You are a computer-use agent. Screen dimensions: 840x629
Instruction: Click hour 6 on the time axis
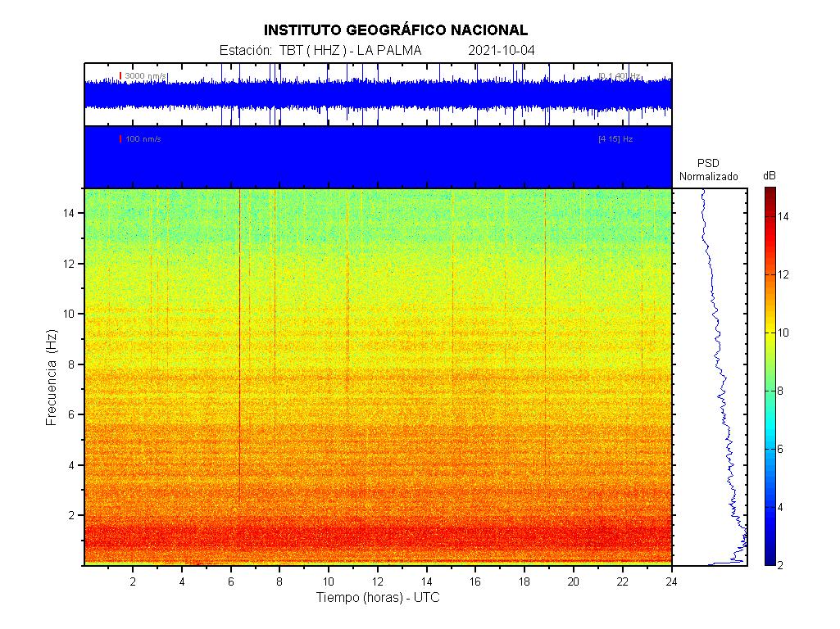tap(231, 581)
